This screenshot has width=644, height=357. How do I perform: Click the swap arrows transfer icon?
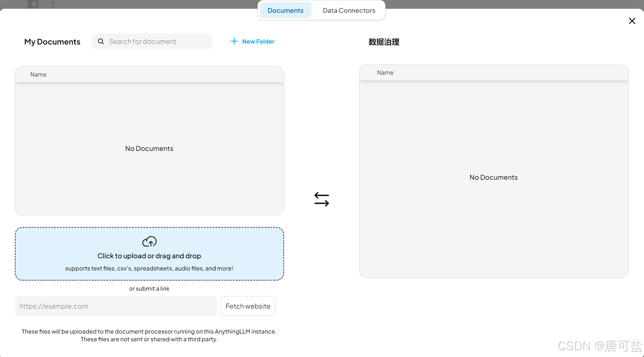click(x=321, y=199)
